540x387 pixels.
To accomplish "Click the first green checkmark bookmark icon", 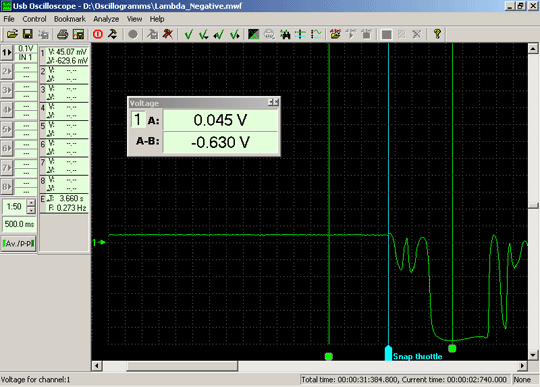I will tap(188, 34).
